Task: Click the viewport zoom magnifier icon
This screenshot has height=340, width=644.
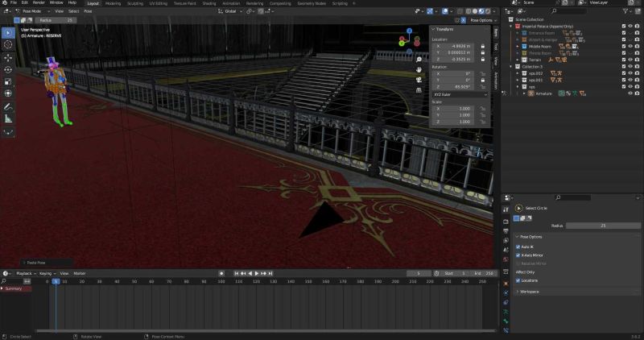Action: [419, 60]
